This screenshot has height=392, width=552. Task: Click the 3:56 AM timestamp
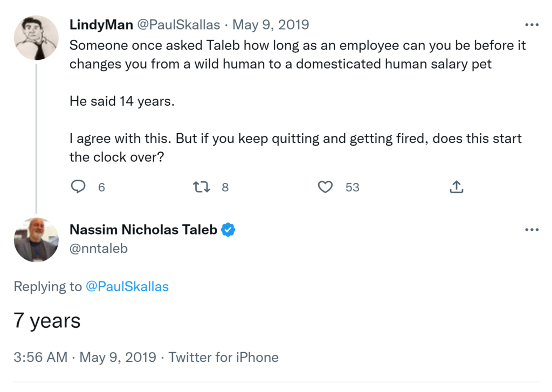pyautogui.click(x=41, y=357)
